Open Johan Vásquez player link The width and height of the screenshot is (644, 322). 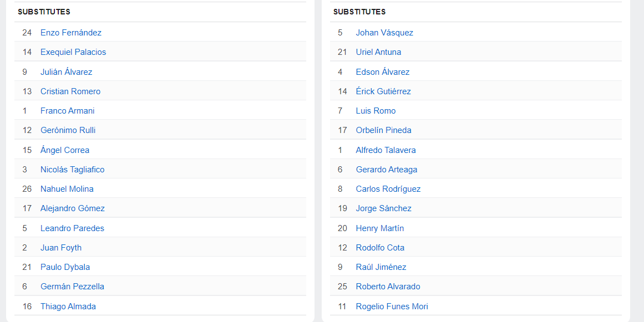(x=384, y=32)
